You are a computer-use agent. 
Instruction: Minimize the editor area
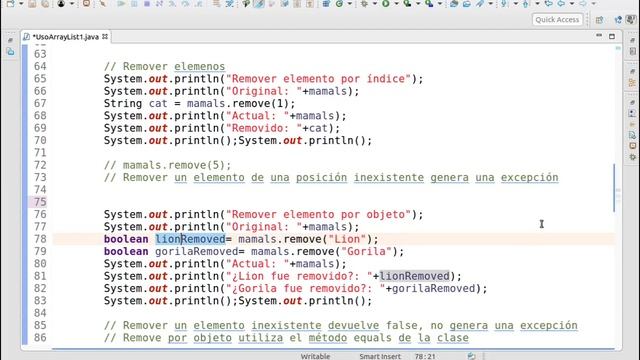point(599,36)
